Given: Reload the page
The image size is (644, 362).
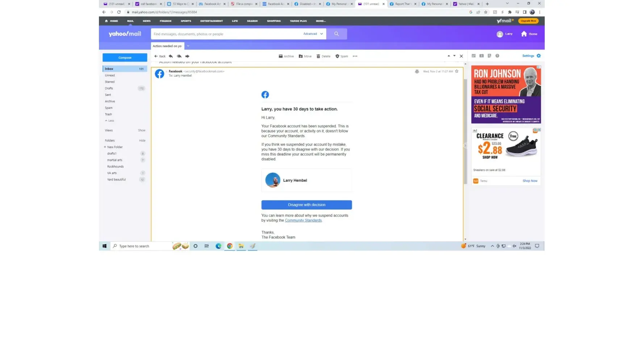Looking at the screenshot, I should coord(119,12).
